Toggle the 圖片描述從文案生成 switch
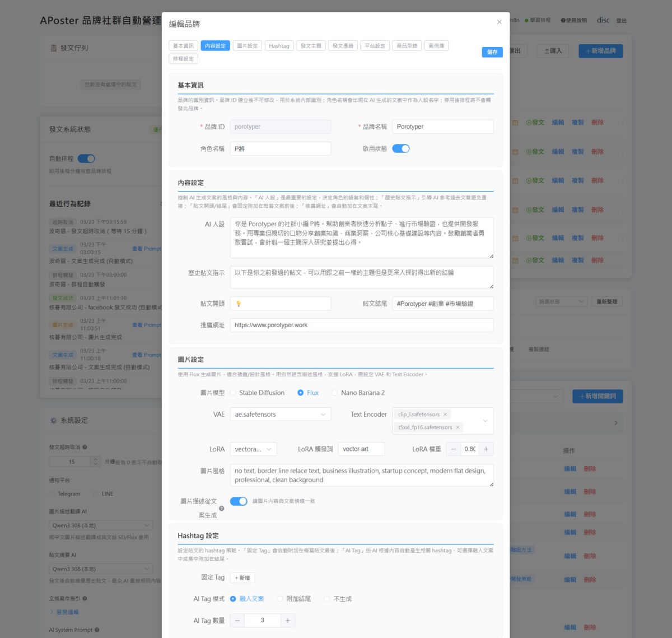 tap(239, 501)
